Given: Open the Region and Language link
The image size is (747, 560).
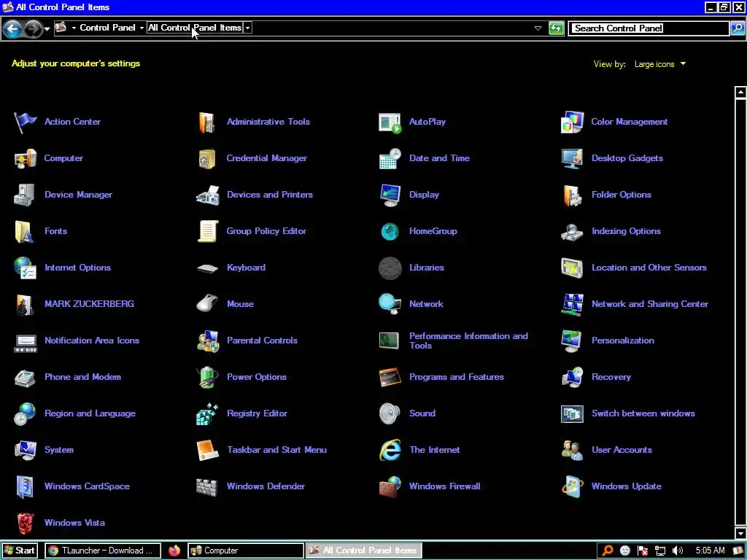Looking at the screenshot, I should (90, 414).
